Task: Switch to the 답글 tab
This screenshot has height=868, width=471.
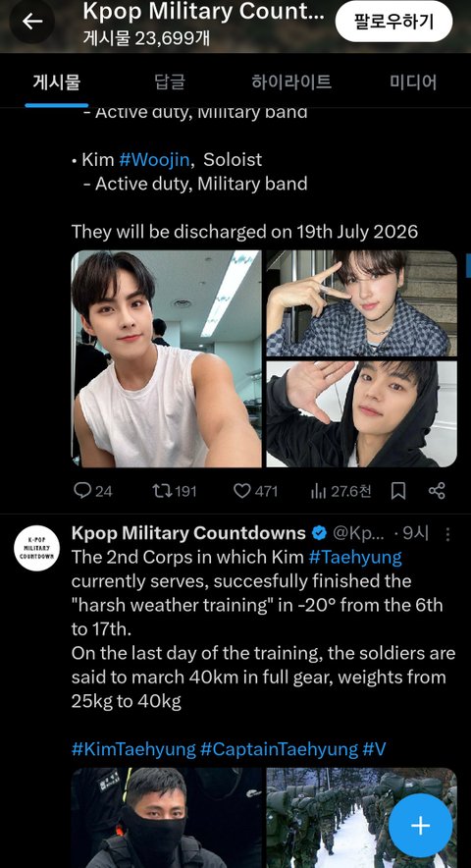Action: [x=170, y=82]
